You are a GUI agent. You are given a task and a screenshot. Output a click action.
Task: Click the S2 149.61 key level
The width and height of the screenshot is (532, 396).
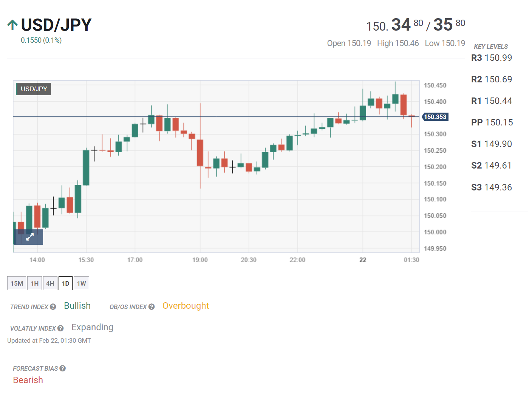[x=491, y=166]
